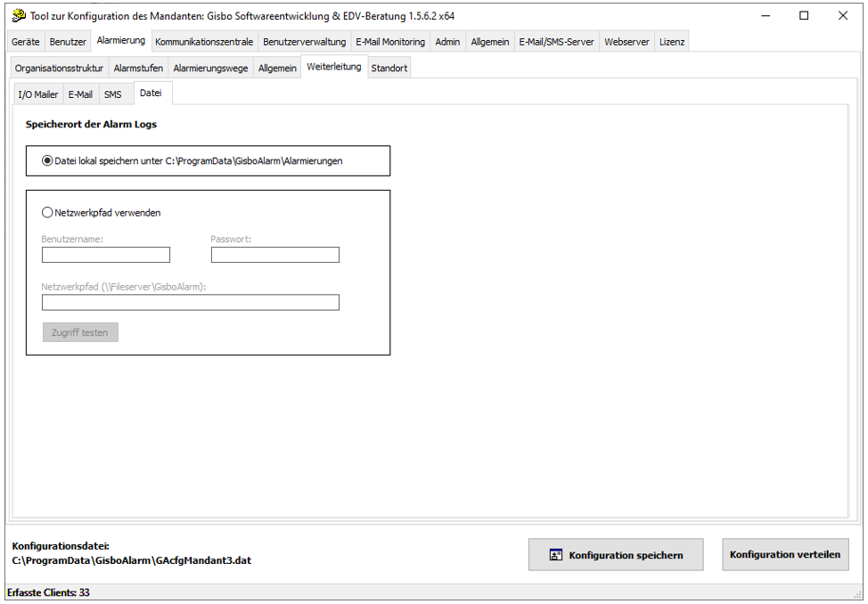This screenshot has width=868, height=604.
Task: Click the Passwort input field
Action: (x=275, y=255)
